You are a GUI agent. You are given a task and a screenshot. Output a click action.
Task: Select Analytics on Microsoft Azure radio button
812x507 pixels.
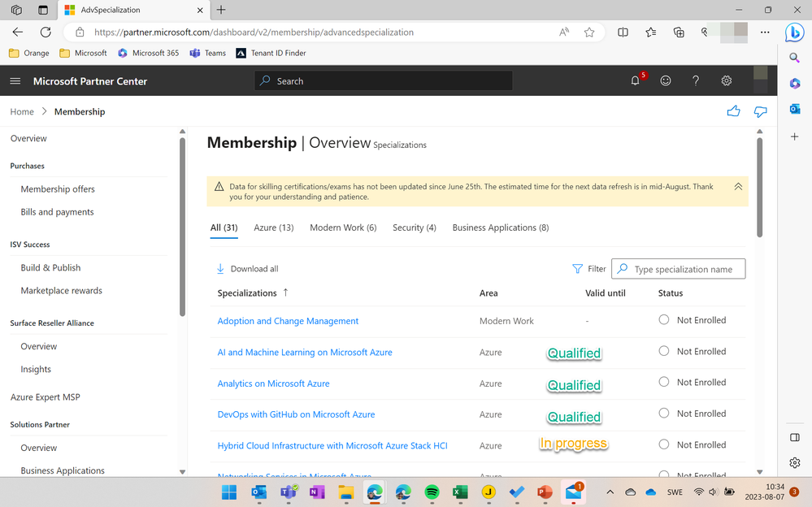pos(664,382)
